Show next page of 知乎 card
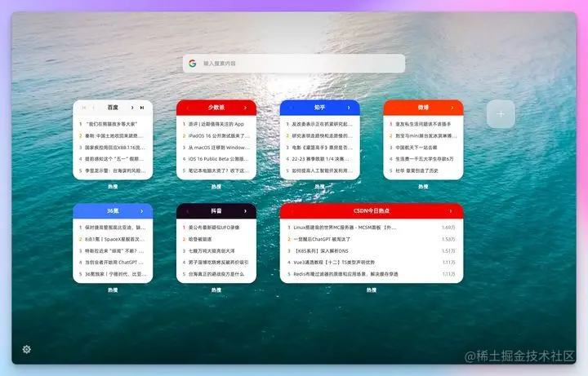The height and width of the screenshot is (376, 588). pyautogui.click(x=349, y=108)
